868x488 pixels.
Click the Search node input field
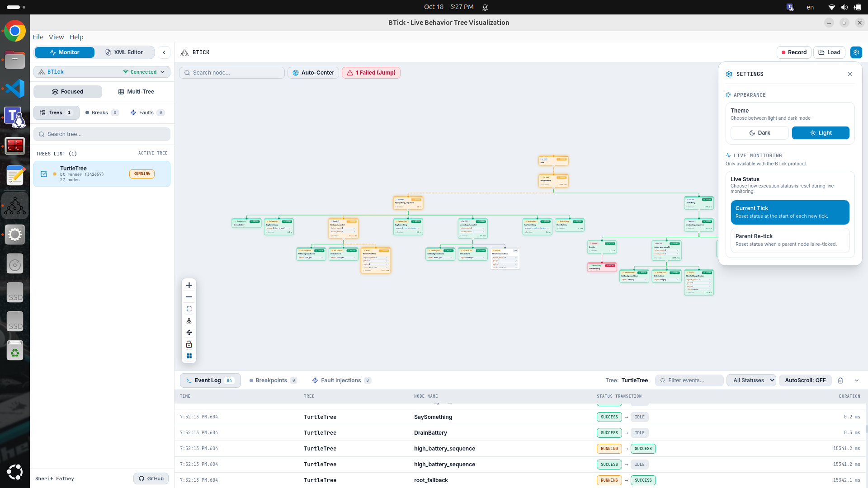click(x=232, y=73)
